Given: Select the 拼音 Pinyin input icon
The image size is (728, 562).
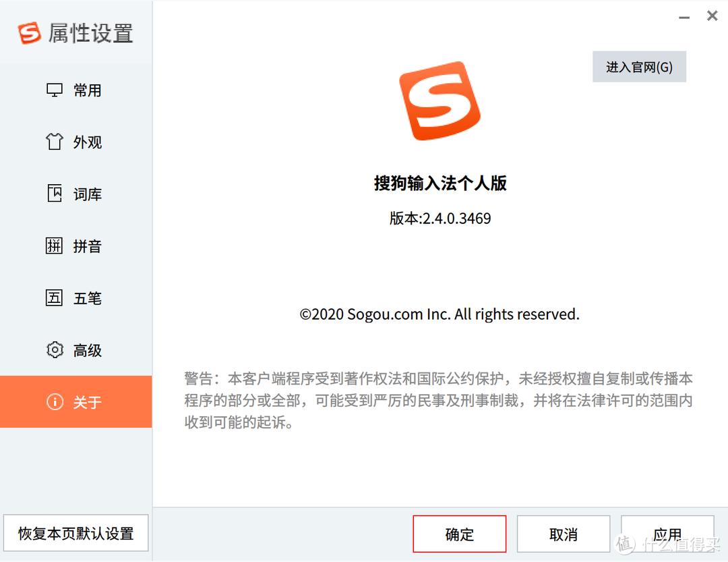Looking at the screenshot, I should (x=53, y=246).
